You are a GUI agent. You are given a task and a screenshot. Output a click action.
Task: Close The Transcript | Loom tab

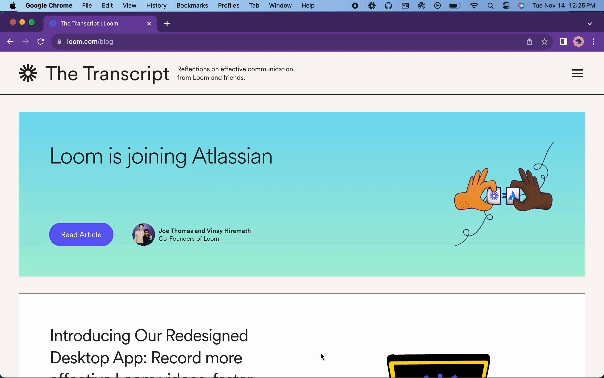coord(149,24)
